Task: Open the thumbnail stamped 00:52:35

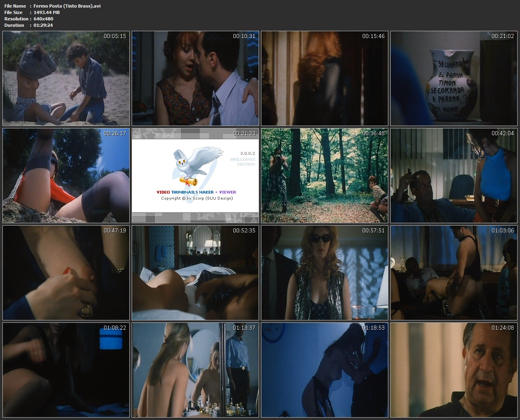Action: click(x=195, y=273)
